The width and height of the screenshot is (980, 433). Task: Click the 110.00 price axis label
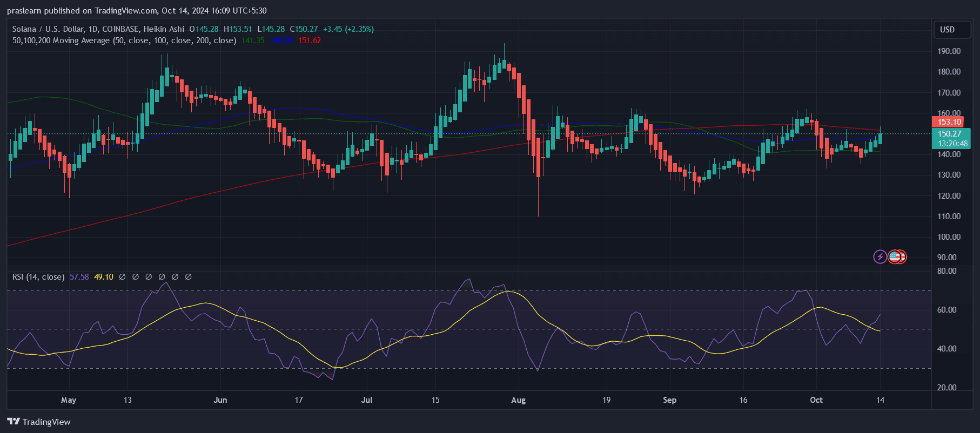click(x=949, y=216)
